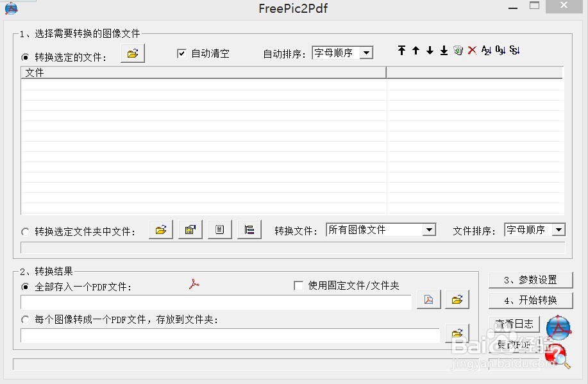The image size is (588, 384).
Task: Click the move down arrow icon
Action: (x=430, y=50)
